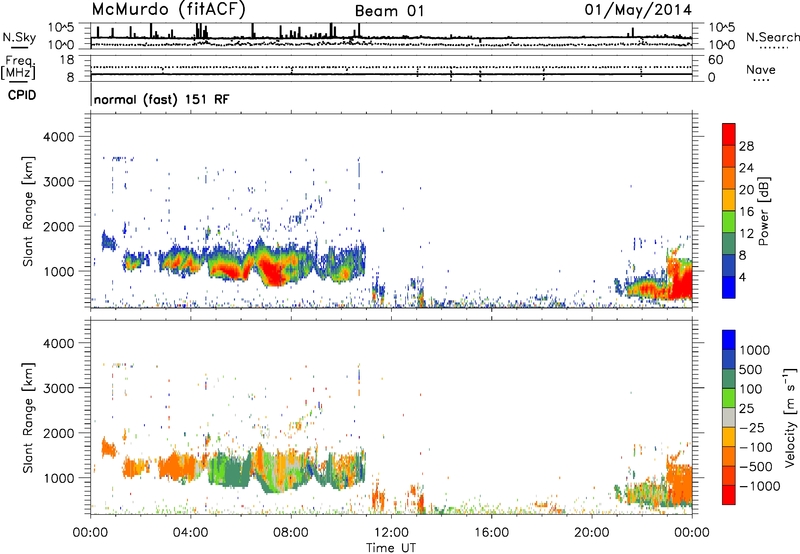Click the light green Power colorbar segment above 12
Screen dimensions: 800x554
click(729, 221)
